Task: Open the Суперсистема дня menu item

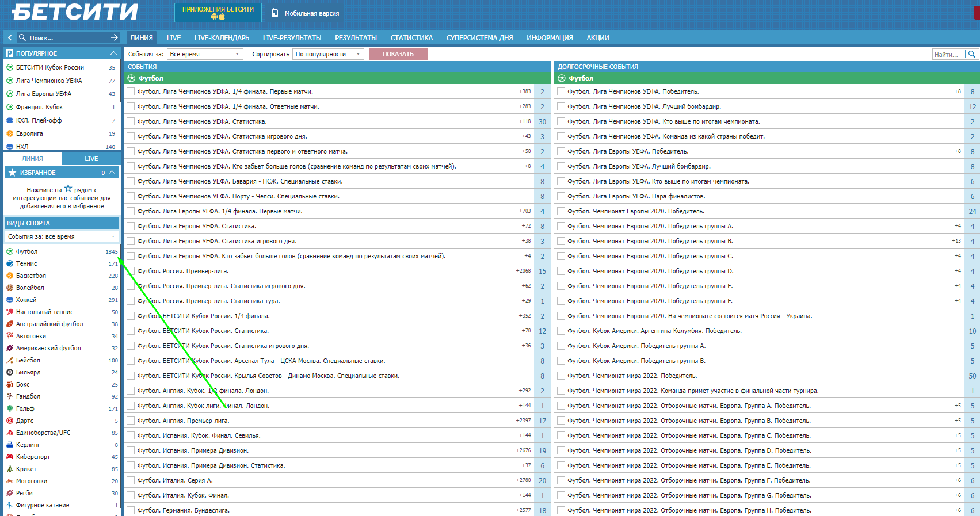Action: [479, 38]
